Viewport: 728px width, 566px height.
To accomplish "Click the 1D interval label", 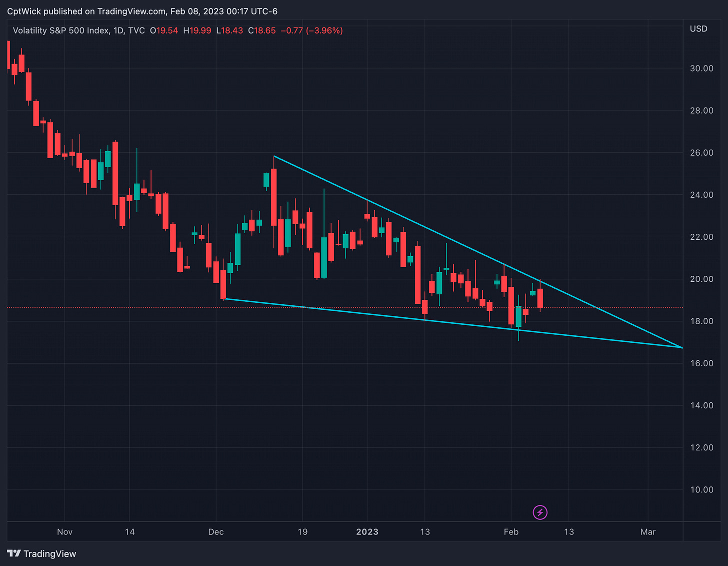I will (x=118, y=31).
